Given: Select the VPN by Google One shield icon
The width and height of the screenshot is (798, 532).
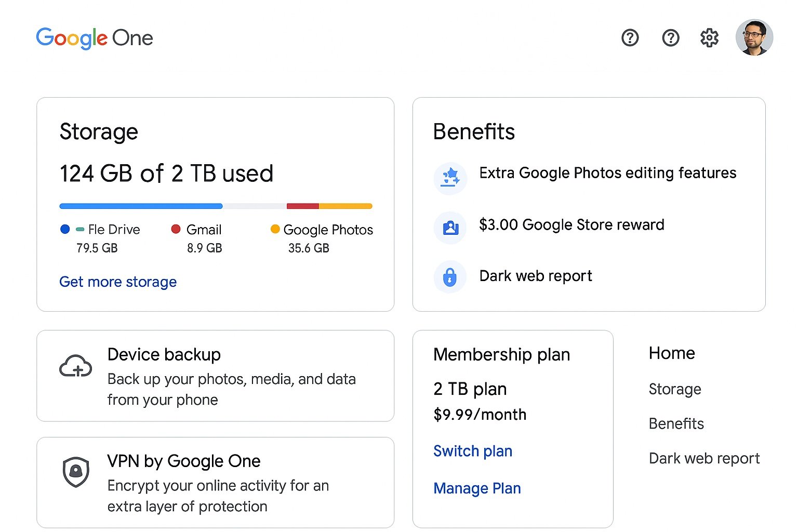Looking at the screenshot, I should pyautogui.click(x=76, y=472).
